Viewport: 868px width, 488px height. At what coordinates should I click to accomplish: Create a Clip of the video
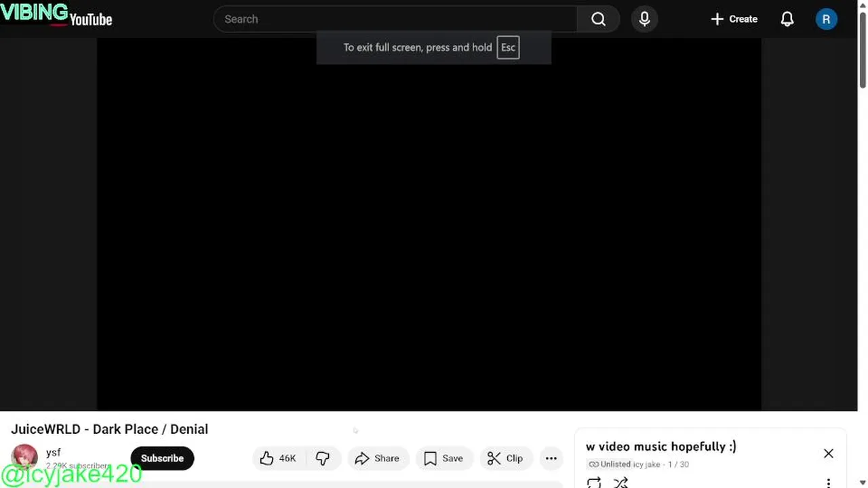point(506,458)
